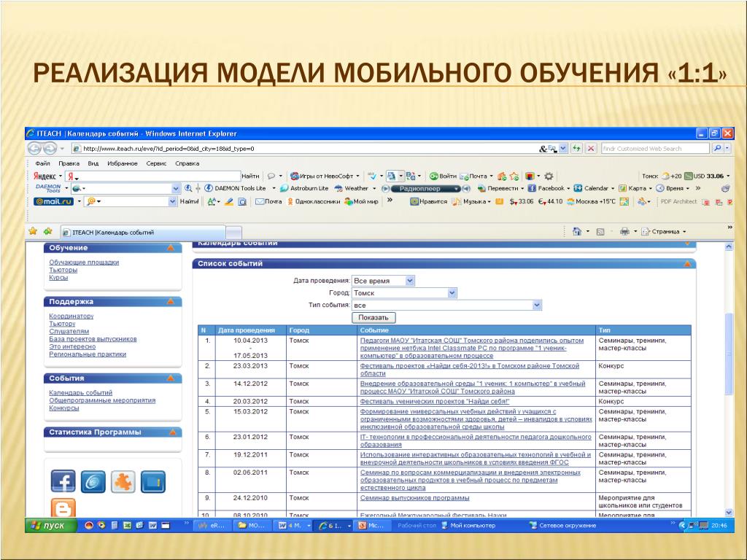Open Одноклассники from the Mail.ru toolbar

click(x=314, y=201)
